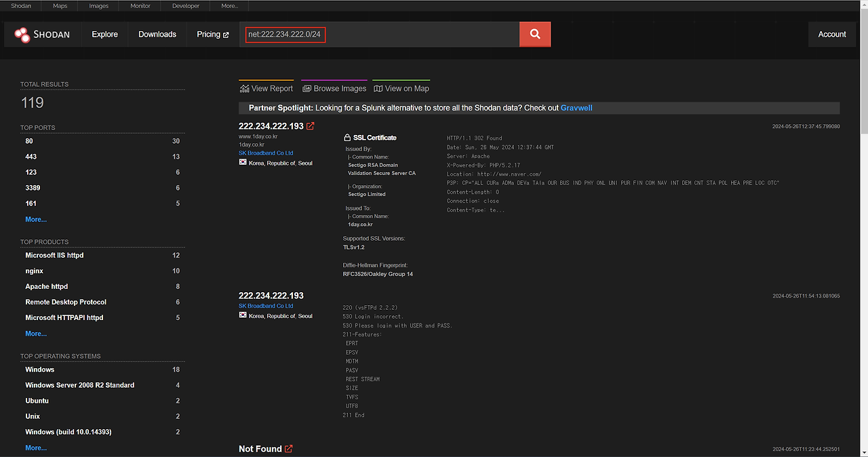Expand Top Operating Systems More link

click(36, 448)
